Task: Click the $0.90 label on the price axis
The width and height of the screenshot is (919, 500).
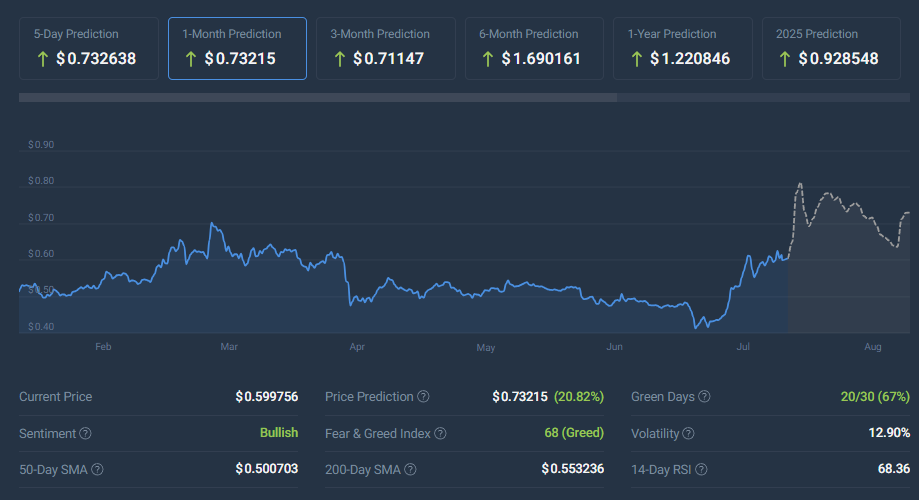Action: [x=41, y=145]
